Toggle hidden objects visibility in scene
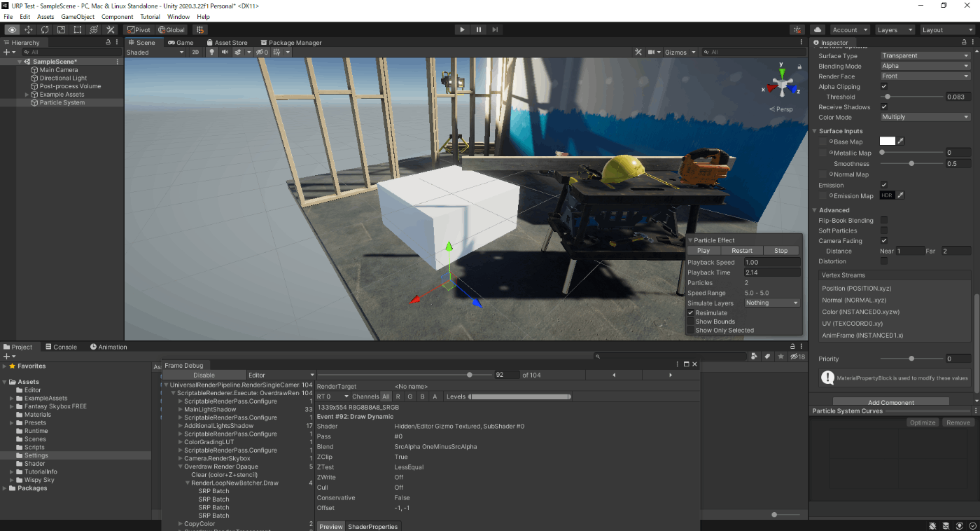 (x=262, y=53)
